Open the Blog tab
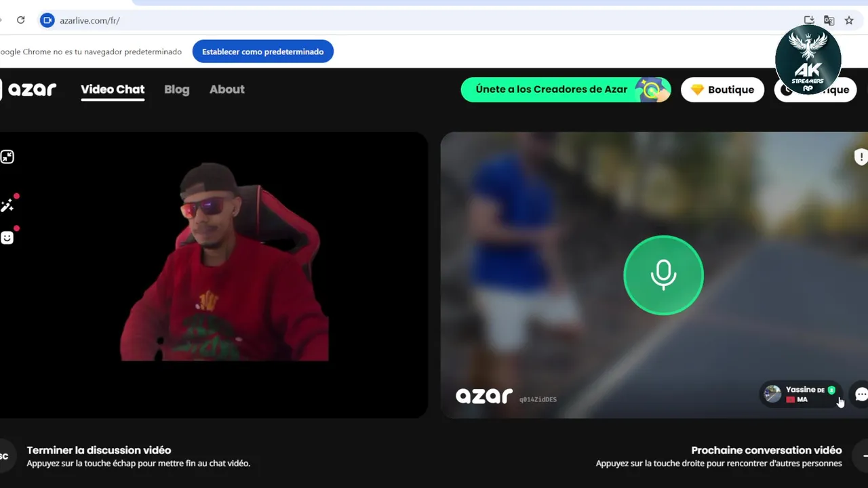This screenshot has height=488, width=868. [177, 89]
